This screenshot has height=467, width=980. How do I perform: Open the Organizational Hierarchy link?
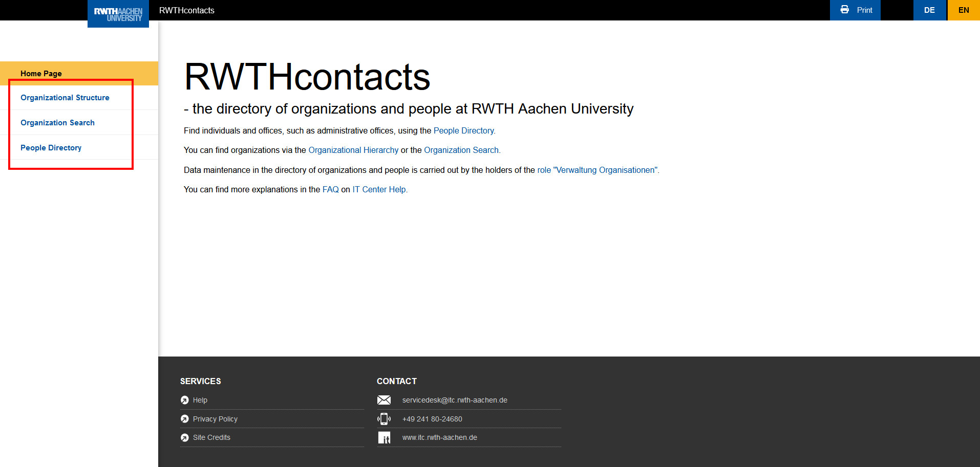tap(353, 150)
